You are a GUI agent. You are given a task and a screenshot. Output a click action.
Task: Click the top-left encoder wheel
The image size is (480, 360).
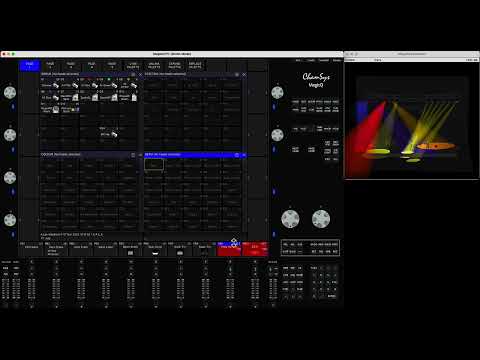(x=10, y=92)
